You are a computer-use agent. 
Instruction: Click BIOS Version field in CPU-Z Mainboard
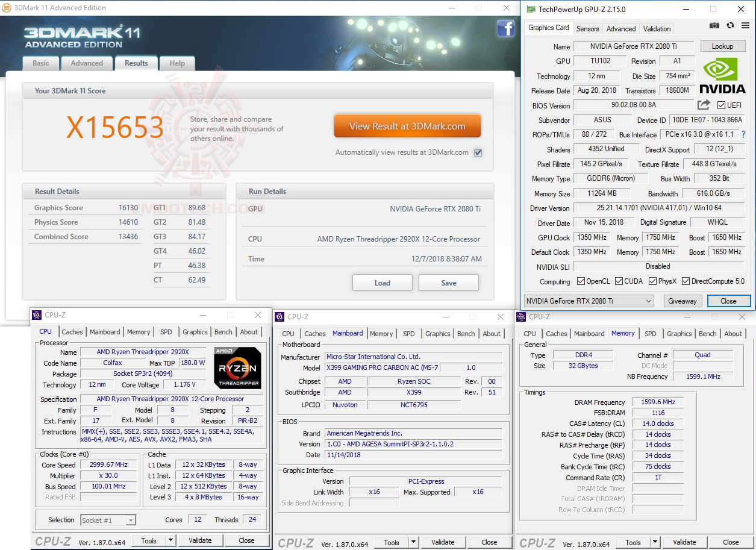[x=413, y=444]
